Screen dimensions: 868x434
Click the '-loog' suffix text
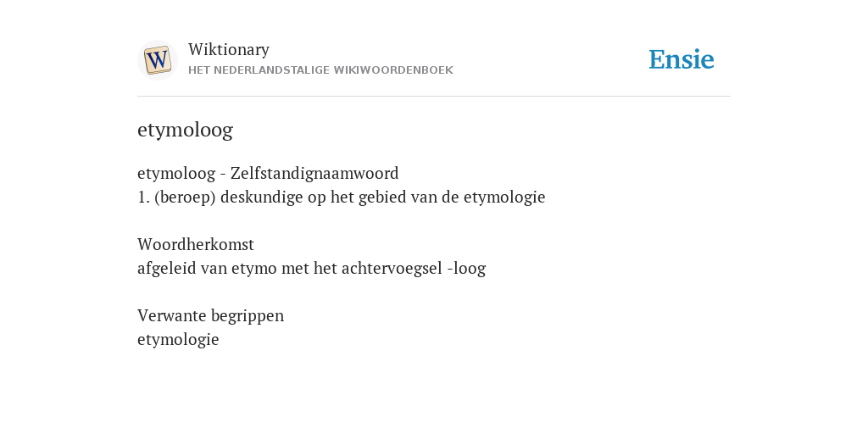click(467, 269)
